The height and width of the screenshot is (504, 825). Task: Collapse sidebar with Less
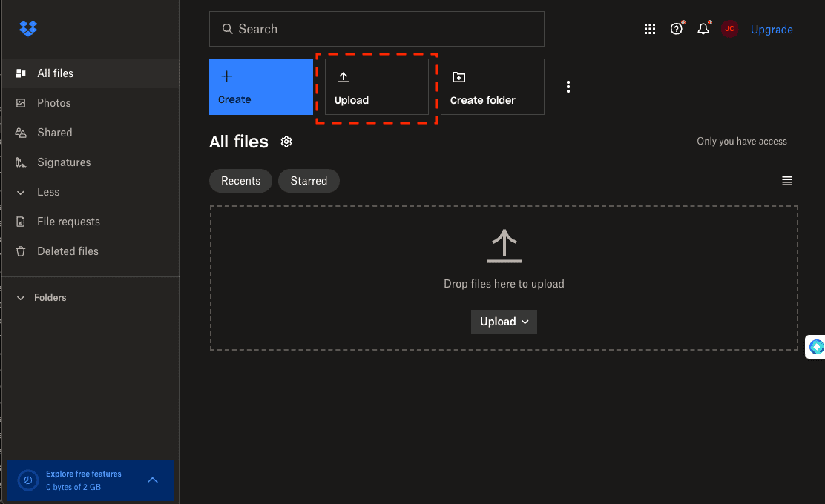47,192
